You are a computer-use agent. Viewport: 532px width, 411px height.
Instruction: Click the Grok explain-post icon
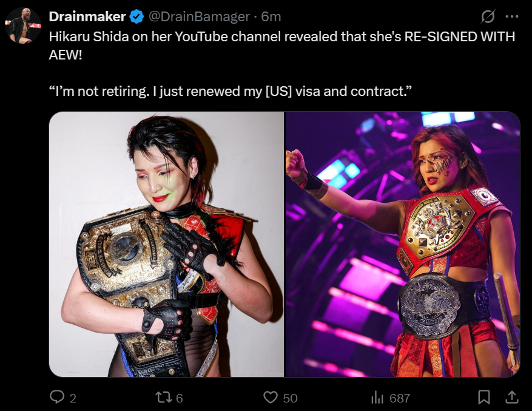(488, 16)
